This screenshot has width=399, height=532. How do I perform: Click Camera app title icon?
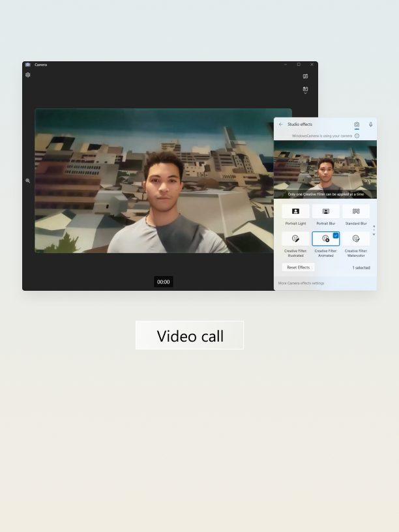click(x=28, y=65)
